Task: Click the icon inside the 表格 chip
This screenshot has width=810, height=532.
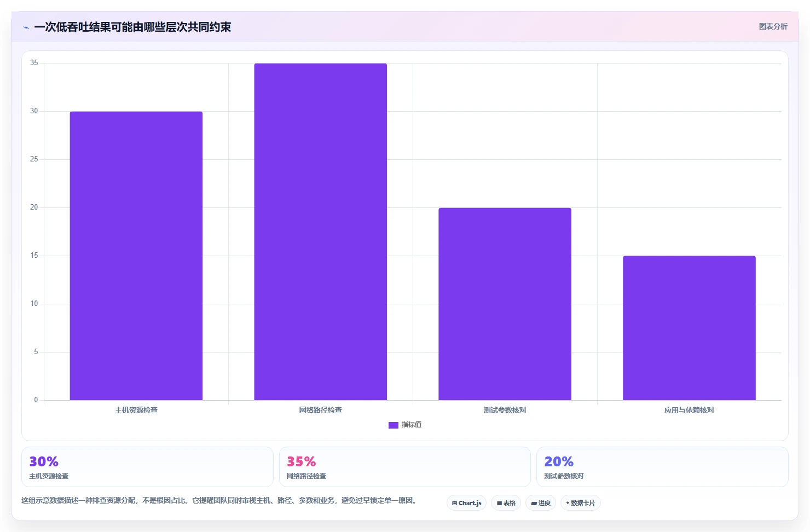Action: tap(499, 503)
